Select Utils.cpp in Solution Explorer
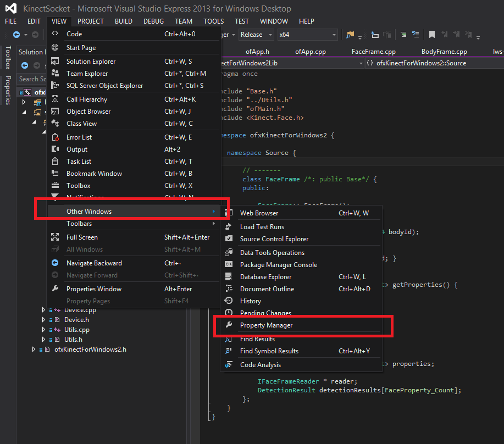The width and height of the screenshot is (504, 444). click(x=77, y=330)
